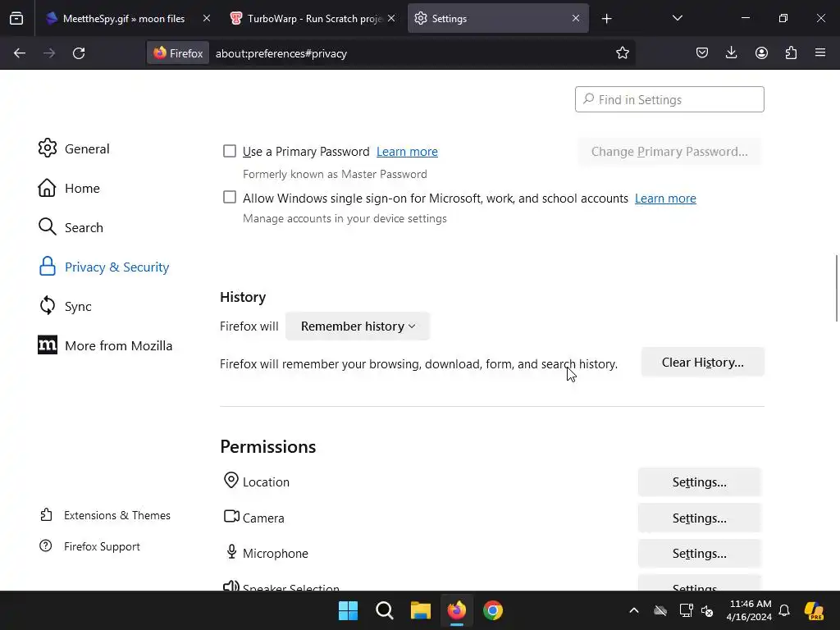This screenshot has height=630, width=840.
Task: Select General in the settings sidebar
Action: [86, 148]
